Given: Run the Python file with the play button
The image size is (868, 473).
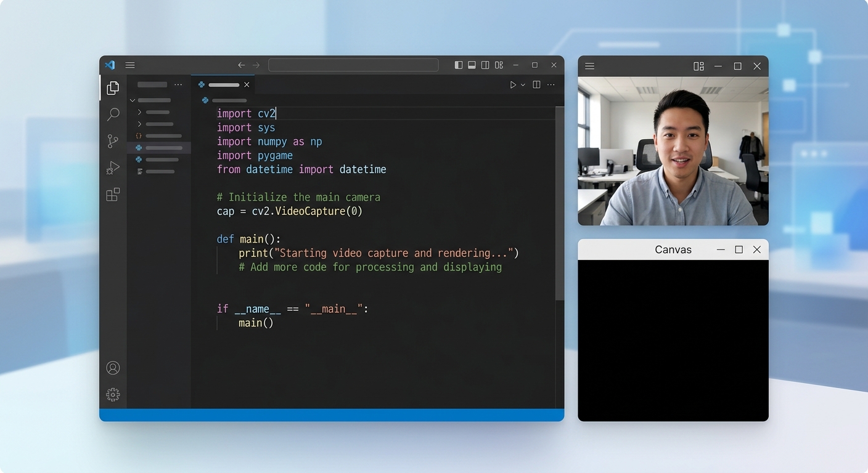Looking at the screenshot, I should [x=512, y=84].
